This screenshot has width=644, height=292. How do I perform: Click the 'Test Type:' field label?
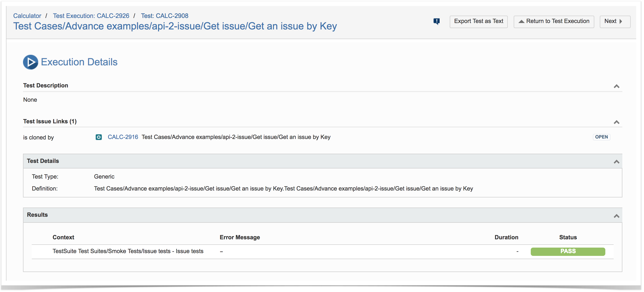point(45,176)
